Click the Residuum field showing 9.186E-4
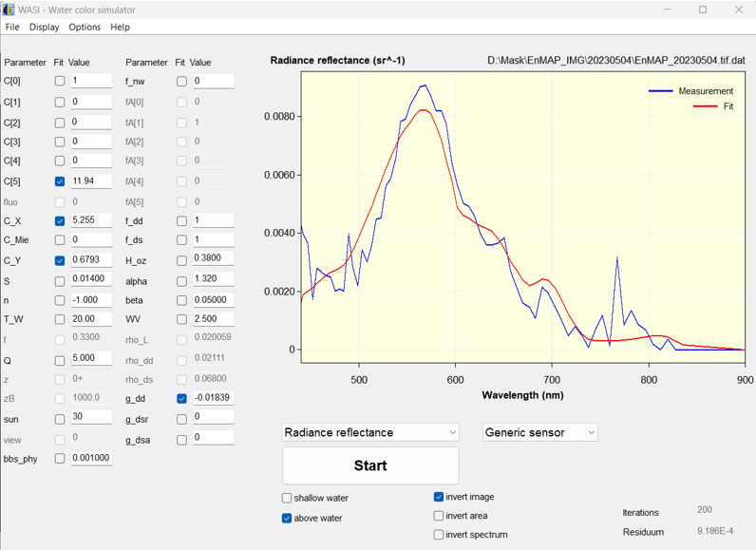 coord(716,531)
